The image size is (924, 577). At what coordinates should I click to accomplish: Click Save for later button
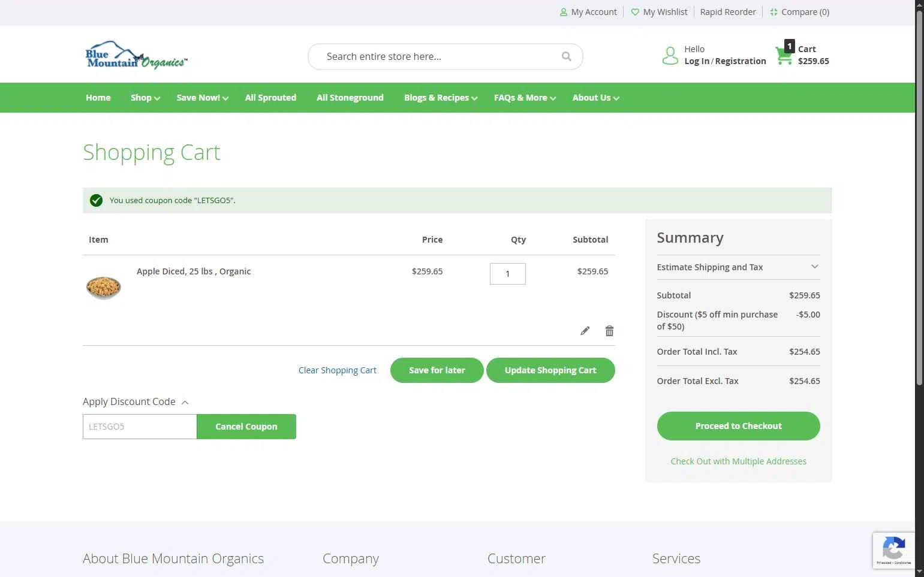437,370
